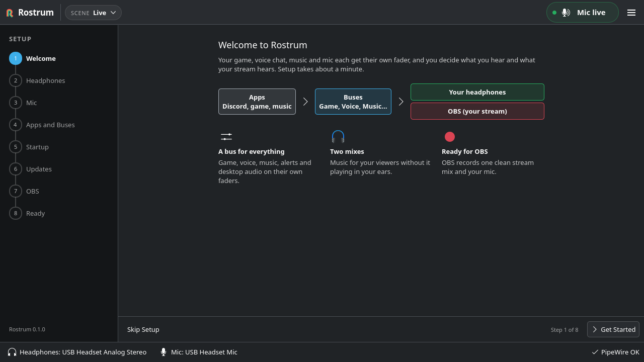Click the mic icon in status bar
Screen dimensions: 644x362
point(164,352)
